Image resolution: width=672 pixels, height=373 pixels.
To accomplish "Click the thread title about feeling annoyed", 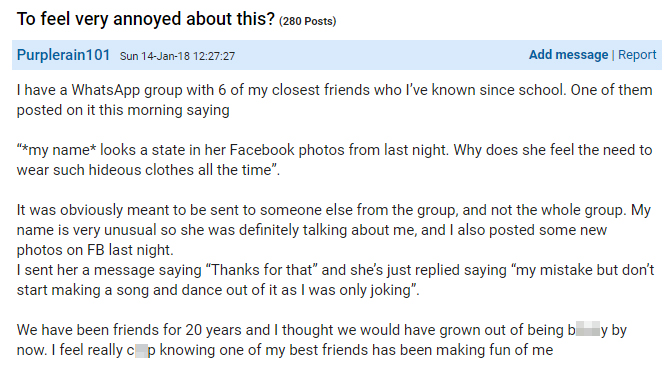I will (x=146, y=19).
